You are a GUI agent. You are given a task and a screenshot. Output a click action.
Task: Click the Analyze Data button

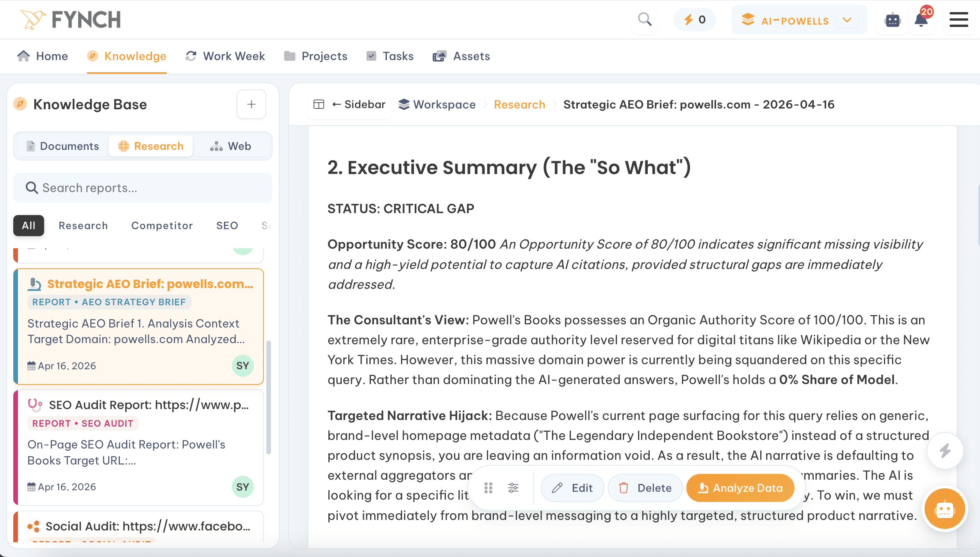tap(739, 488)
